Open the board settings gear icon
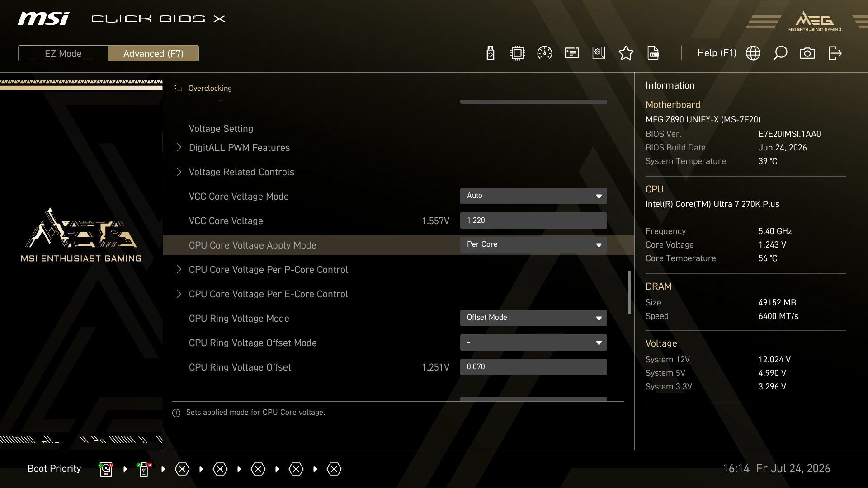 tap(599, 53)
